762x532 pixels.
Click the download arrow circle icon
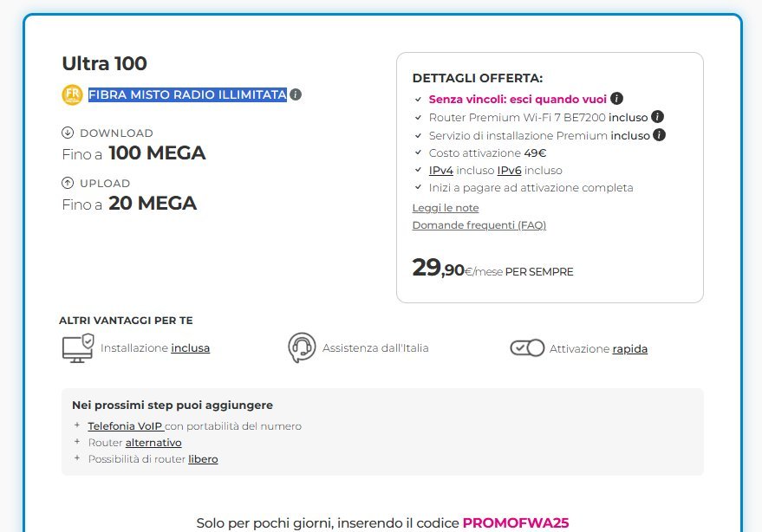pos(68,133)
